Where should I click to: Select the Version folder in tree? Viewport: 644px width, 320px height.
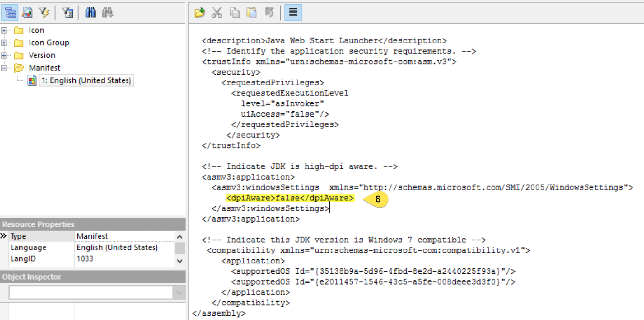42,55
